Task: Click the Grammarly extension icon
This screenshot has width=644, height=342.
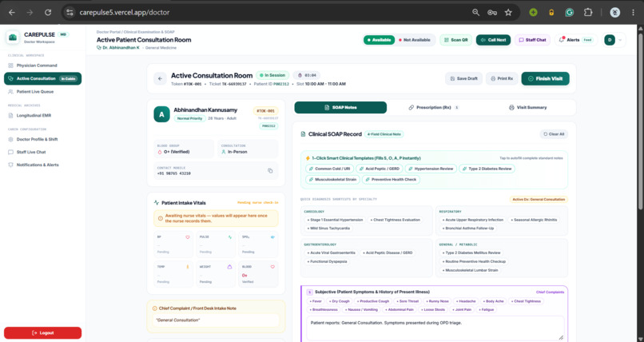Action: 569,12
